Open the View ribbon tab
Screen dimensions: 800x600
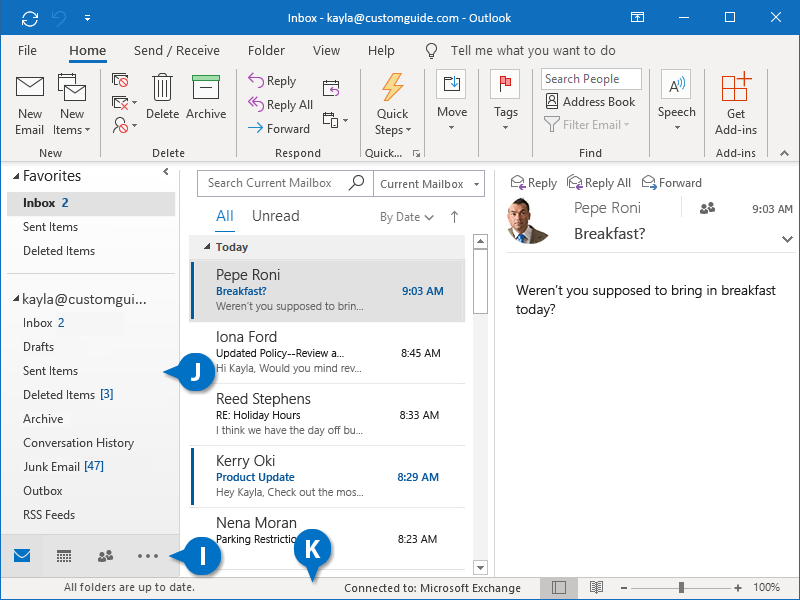[326, 50]
